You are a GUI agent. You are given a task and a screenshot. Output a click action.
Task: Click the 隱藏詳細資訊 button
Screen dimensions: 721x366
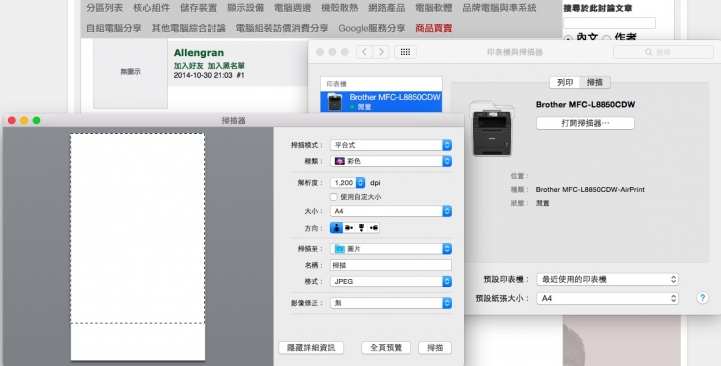point(311,348)
